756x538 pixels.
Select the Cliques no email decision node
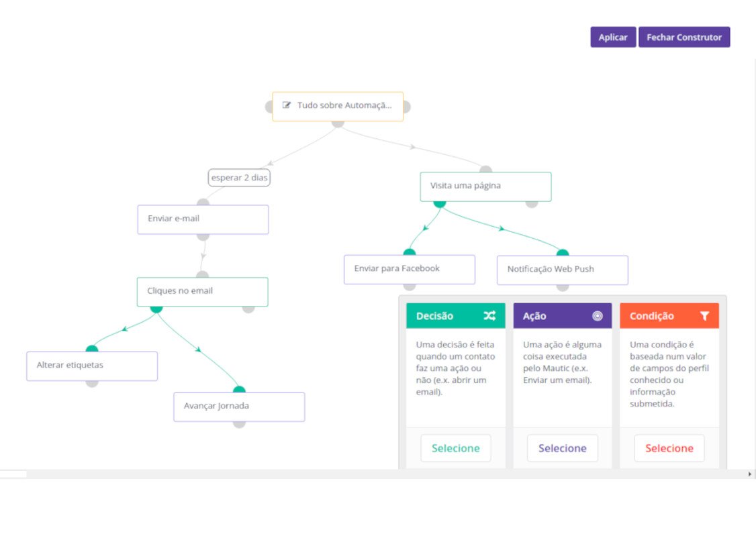coord(202,291)
